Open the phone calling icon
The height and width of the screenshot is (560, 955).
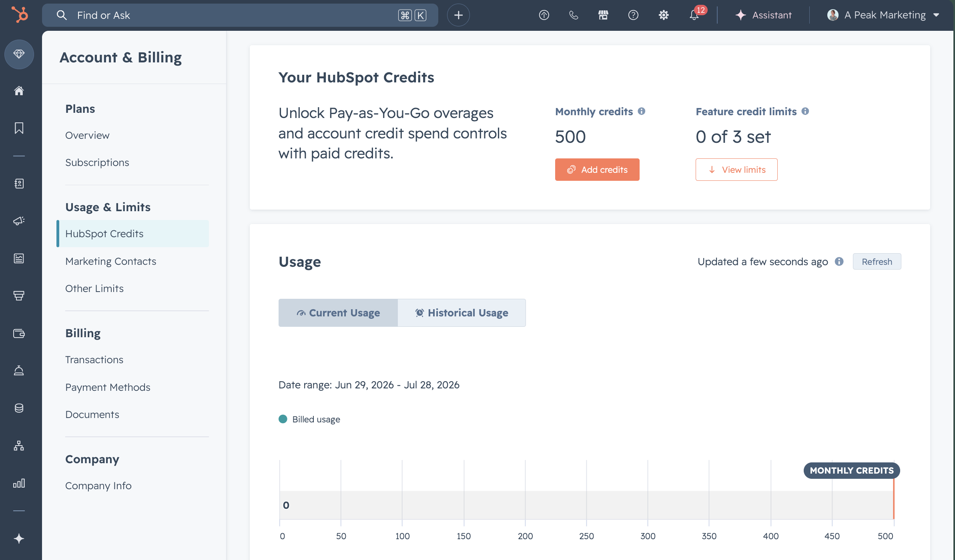click(574, 15)
